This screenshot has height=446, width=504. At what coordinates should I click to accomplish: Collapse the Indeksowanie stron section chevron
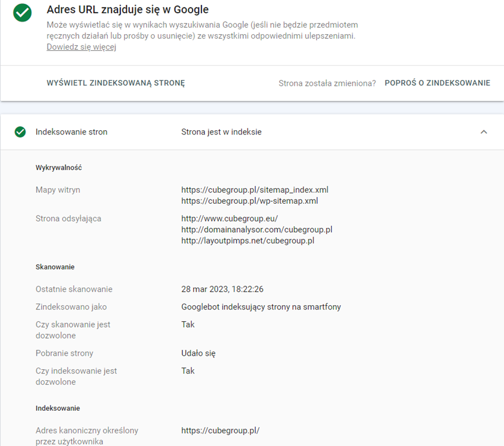coord(483,132)
